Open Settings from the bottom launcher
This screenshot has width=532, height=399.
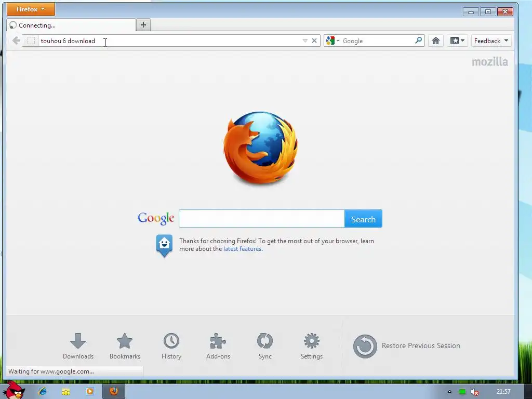click(x=312, y=346)
